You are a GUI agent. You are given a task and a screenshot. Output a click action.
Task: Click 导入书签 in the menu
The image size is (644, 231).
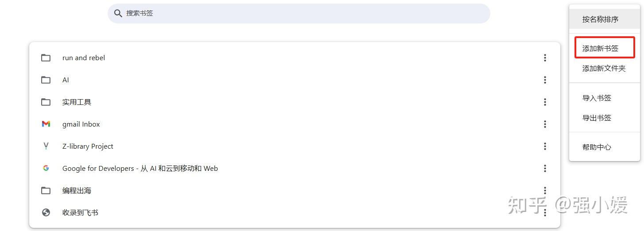[597, 98]
